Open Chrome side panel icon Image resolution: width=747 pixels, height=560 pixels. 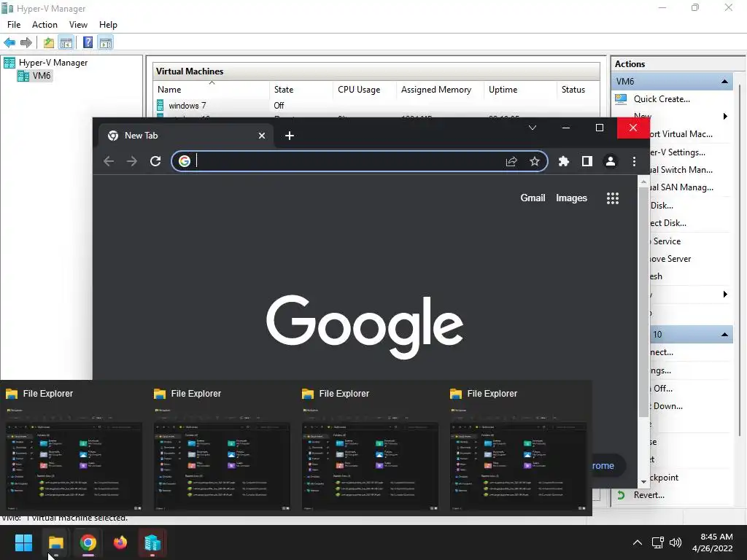tap(587, 161)
